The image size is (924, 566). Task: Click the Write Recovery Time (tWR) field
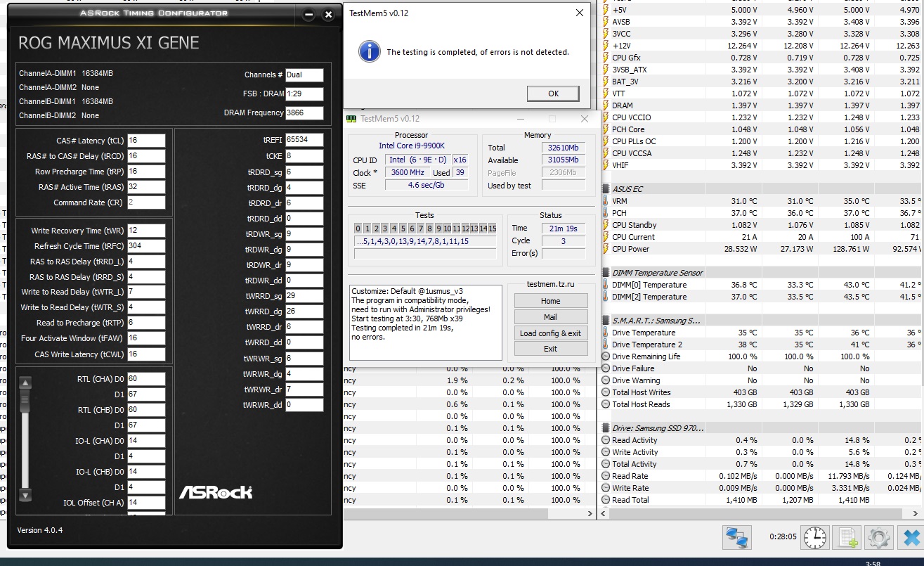pos(146,231)
